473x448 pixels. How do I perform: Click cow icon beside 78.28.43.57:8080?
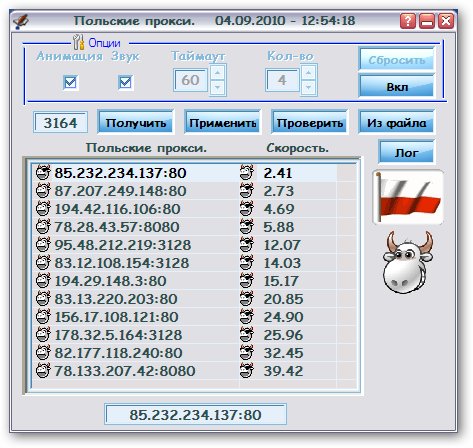pos(43,227)
